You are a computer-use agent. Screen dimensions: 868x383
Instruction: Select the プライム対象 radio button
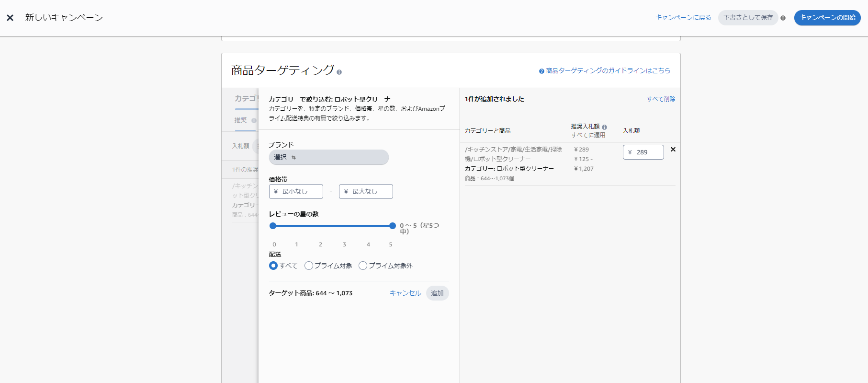tap(309, 266)
